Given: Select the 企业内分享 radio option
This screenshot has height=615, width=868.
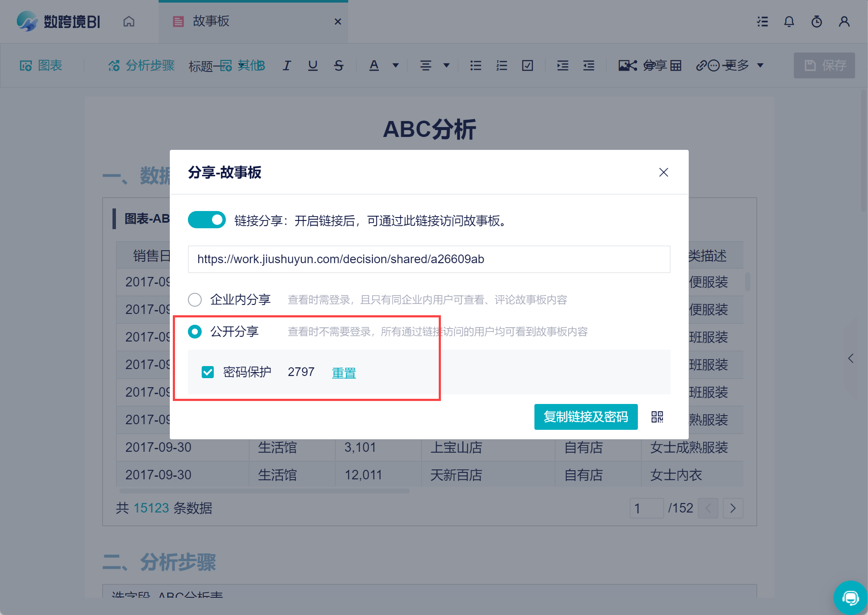Looking at the screenshot, I should coord(195,299).
